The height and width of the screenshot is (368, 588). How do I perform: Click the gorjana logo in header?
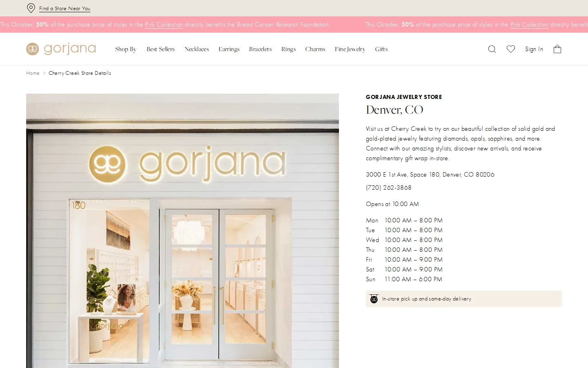(x=61, y=49)
